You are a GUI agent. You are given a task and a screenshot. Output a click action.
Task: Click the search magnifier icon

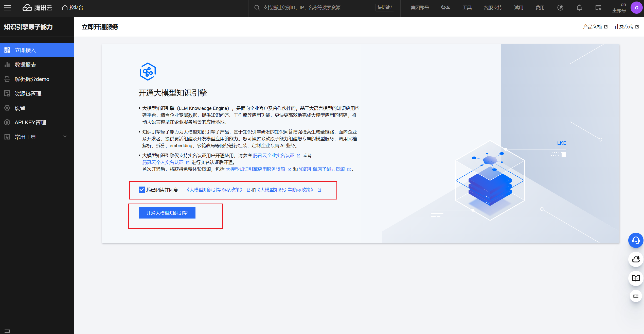coord(257,8)
